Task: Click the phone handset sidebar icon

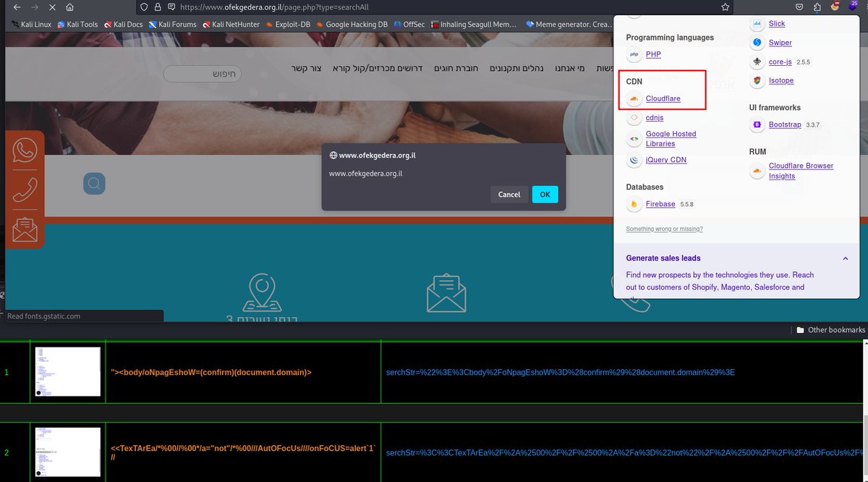Action: coord(25,190)
